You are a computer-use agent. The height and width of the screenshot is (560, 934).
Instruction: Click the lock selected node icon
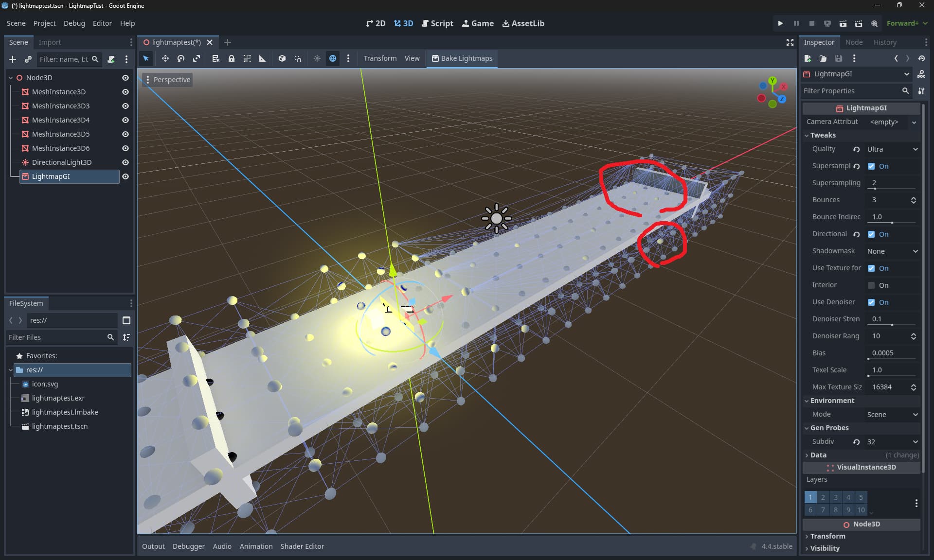232,58
